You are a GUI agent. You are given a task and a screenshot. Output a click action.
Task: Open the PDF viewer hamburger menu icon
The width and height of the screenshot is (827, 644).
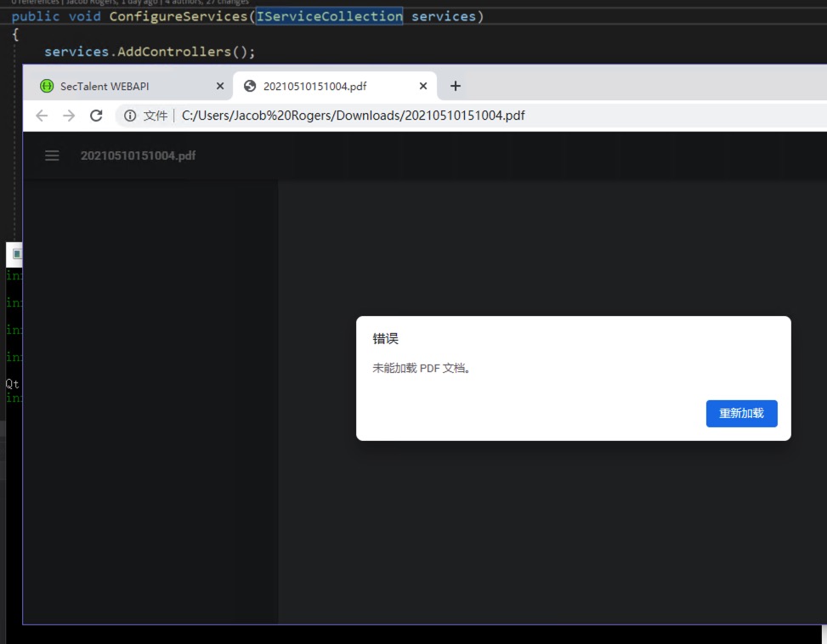click(52, 155)
